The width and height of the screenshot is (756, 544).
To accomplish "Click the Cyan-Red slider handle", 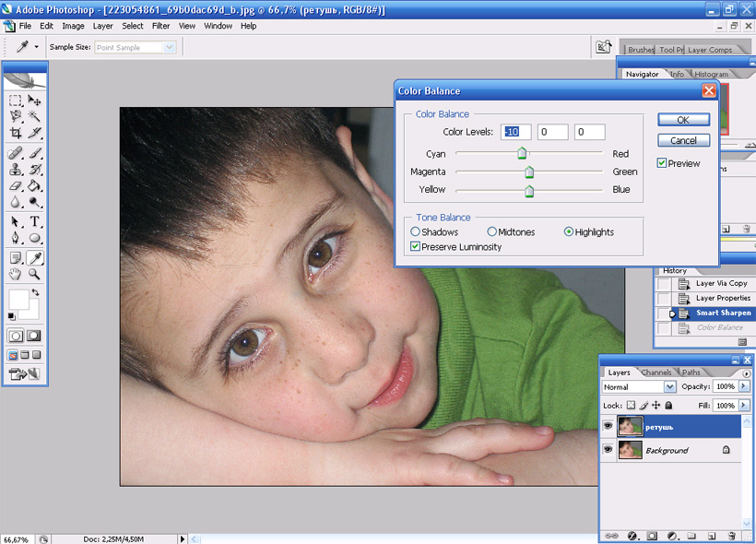I will coord(522,153).
